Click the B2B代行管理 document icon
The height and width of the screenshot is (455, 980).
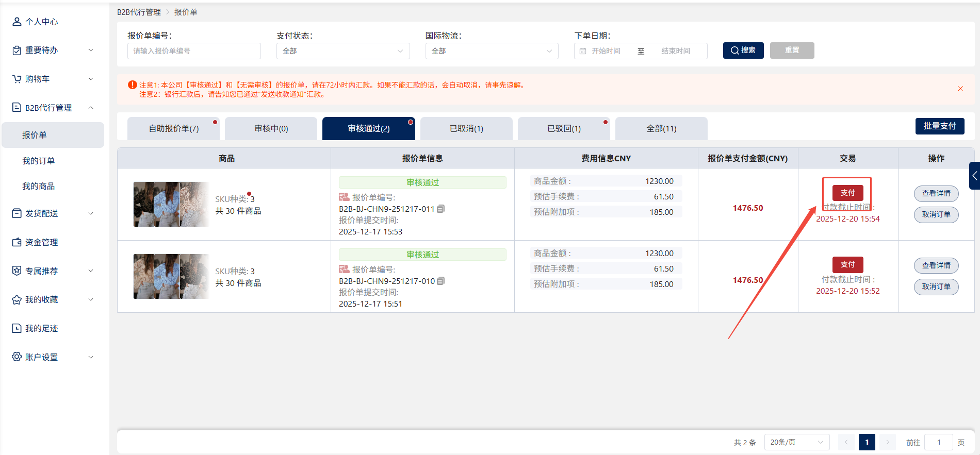coord(17,107)
